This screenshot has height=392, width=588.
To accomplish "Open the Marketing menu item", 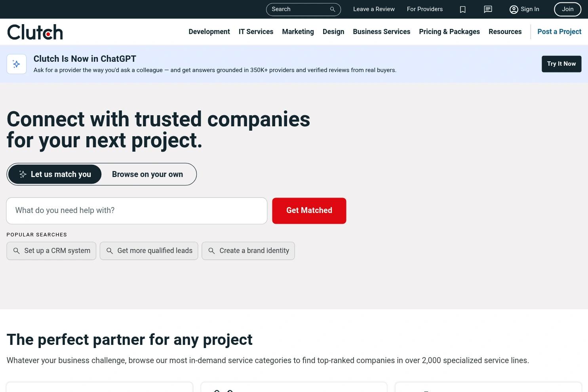I will [x=298, y=32].
